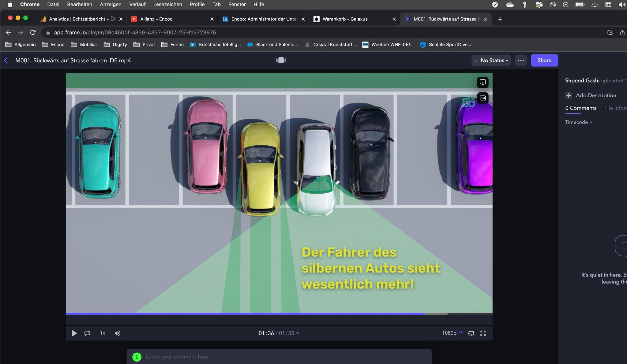This screenshot has width=627, height=364.
Task: Enter fullscreen video mode
Action: tap(483, 333)
